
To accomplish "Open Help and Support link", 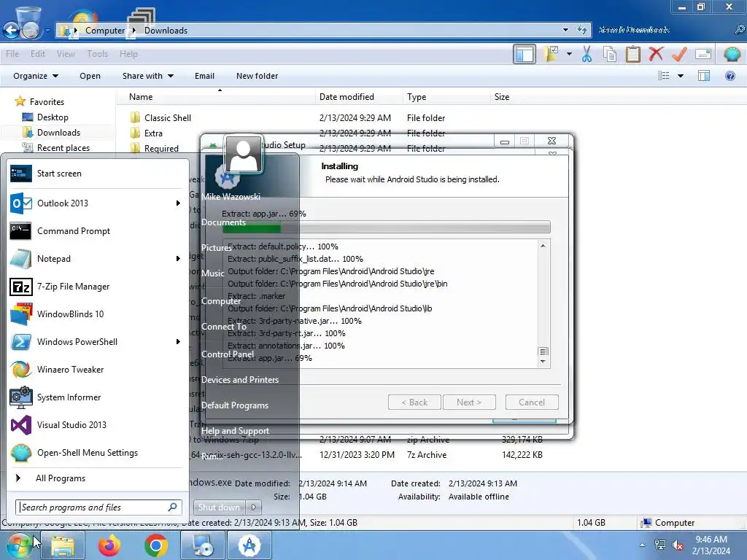I will coord(235,430).
